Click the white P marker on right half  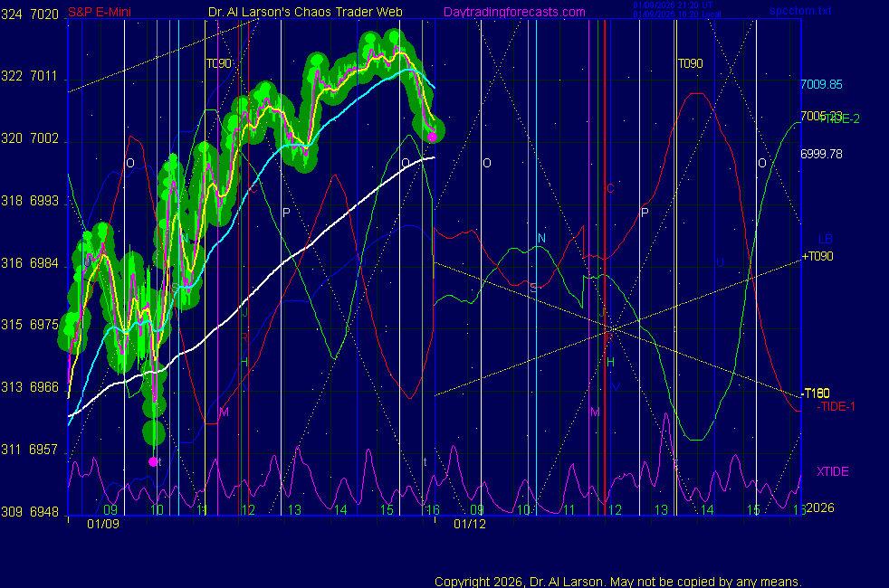(x=645, y=213)
